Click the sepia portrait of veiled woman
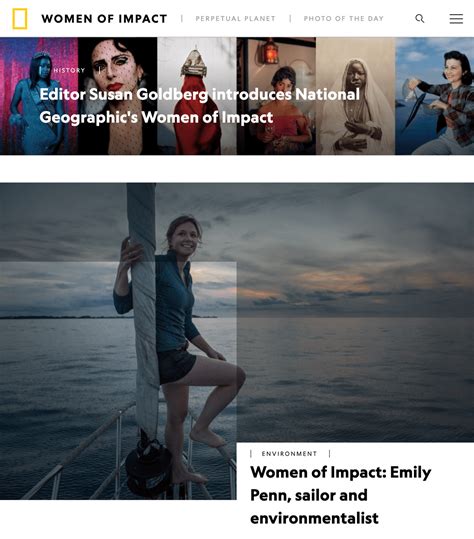 coord(355,96)
